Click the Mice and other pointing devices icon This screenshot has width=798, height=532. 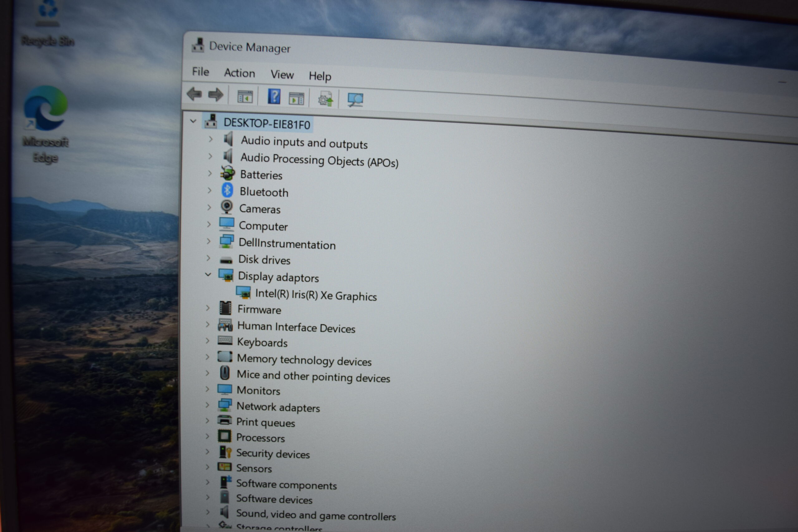click(225, 373)
